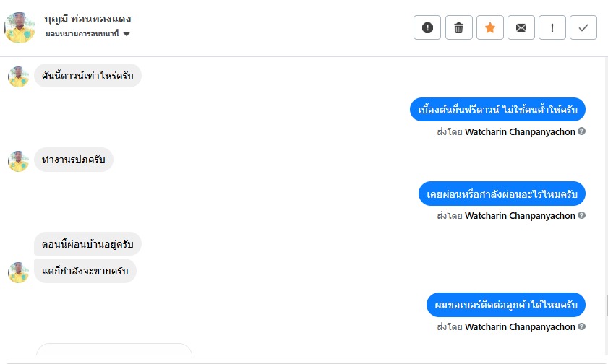The height and width of the screenshot is (364, 608).
Task: Click the sender name under first reply
Action: tap(520, 132)
